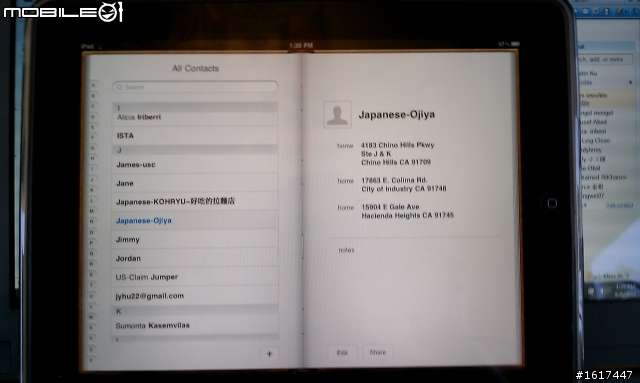This screenshot has width=640, height=383.
Task: Tap the contact photo placeholder for Japanese-Ojiya
Action: 337,115
